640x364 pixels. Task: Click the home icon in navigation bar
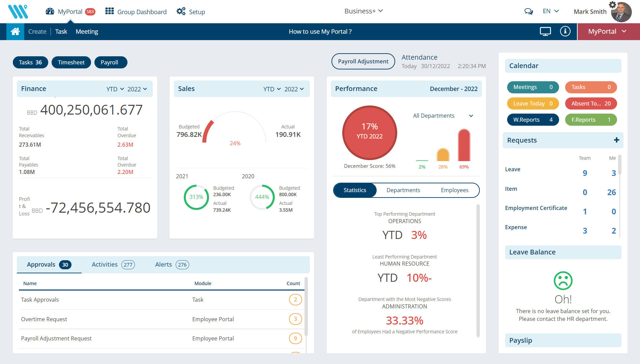tap(15, 32)
